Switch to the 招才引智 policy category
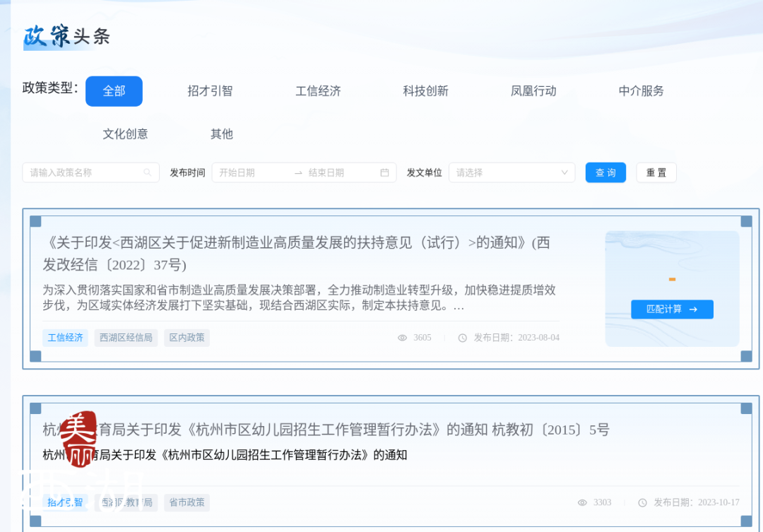Viewport: 763px width, 532px height. [x=210, y=91]
